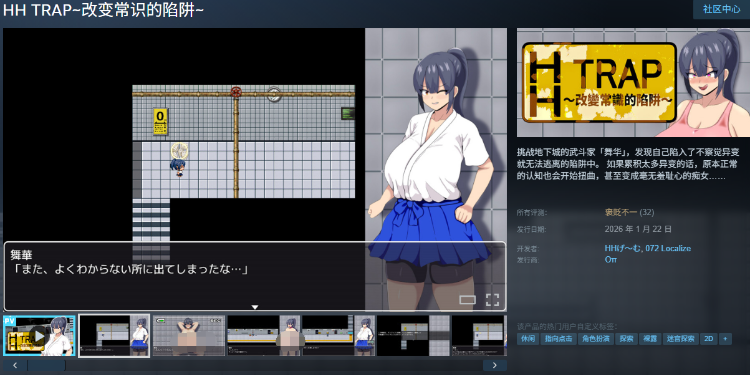Open the 指向点击 tag
Viewport: 750px width, 375px height.
[x=558, y=339]
